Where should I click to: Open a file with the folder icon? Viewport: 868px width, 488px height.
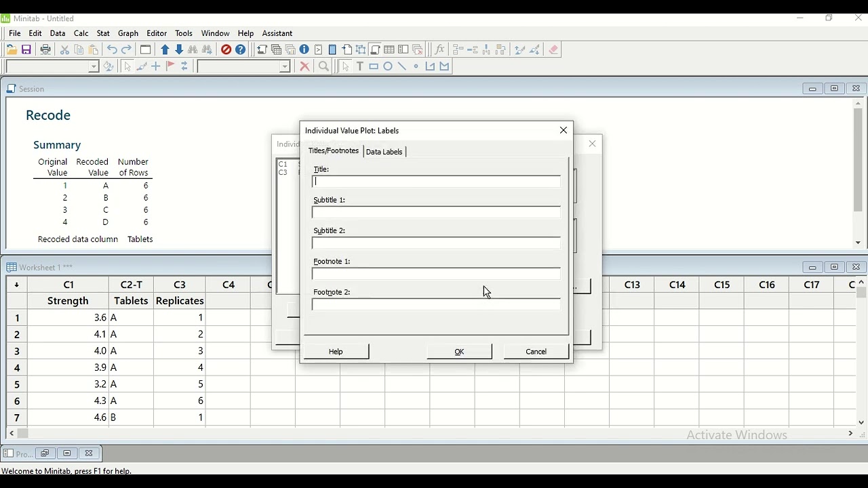tap(12, 49)
